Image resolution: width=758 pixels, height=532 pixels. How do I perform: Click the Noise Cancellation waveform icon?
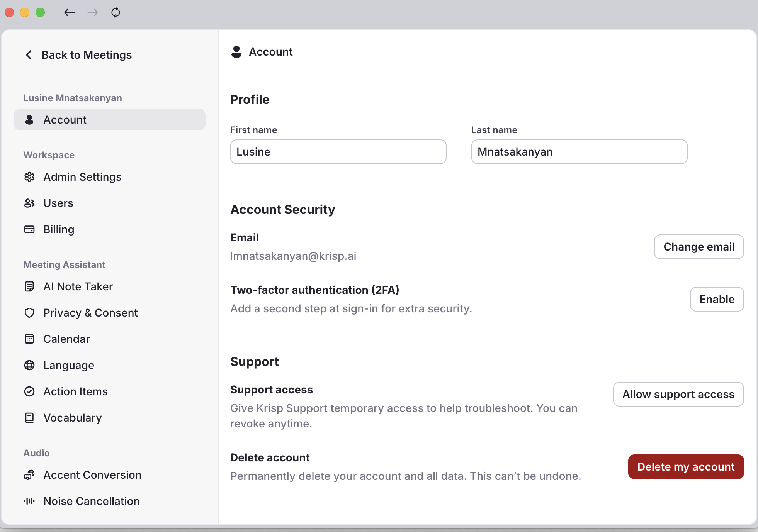click(x=29, y=501)
